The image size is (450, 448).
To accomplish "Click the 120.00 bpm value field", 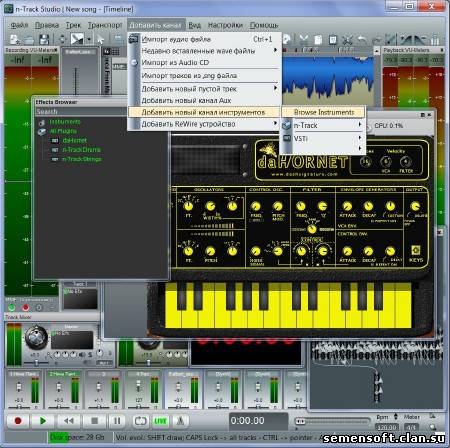I will point(387,427).
